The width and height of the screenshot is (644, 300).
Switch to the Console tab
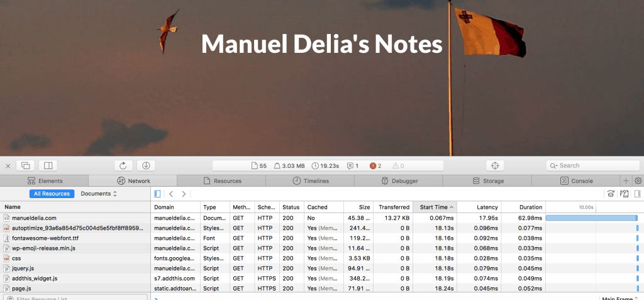click(x=577, y=181)
